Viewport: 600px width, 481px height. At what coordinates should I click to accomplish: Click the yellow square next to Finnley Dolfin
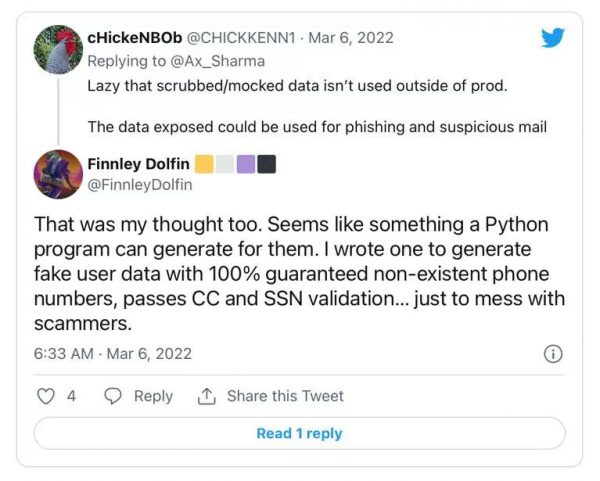[x=203, y=164]
